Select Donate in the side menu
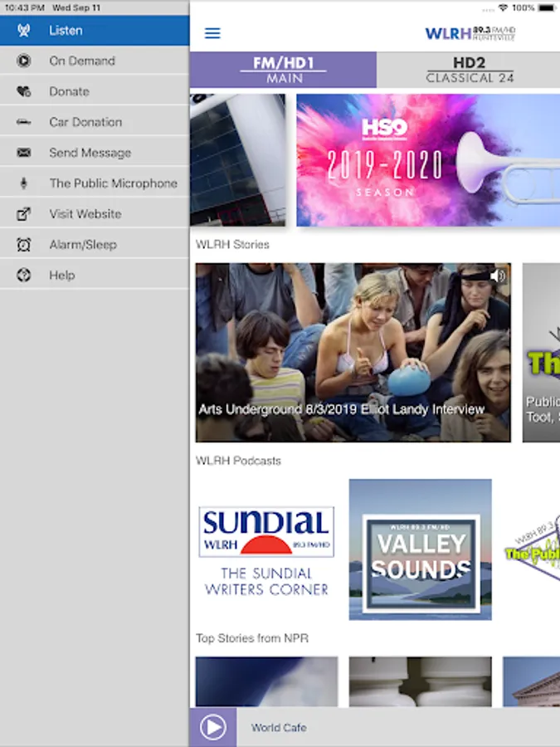 95,91
